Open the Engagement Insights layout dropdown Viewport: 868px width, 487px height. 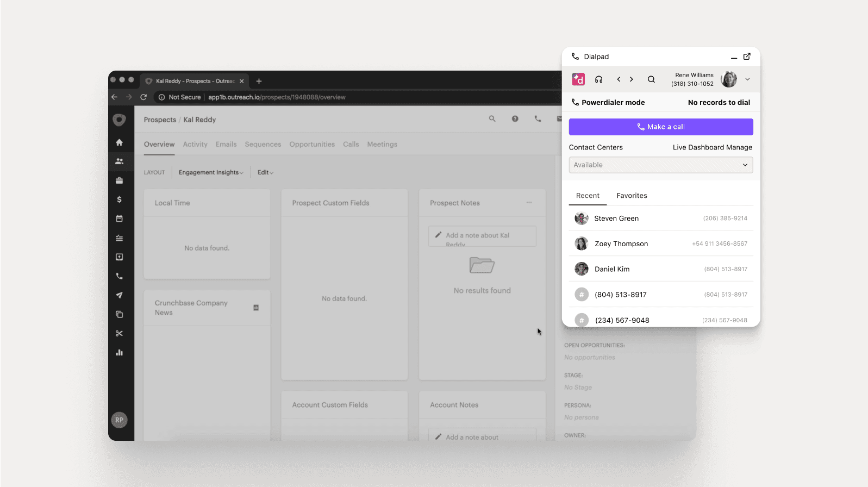coord(211,172)
